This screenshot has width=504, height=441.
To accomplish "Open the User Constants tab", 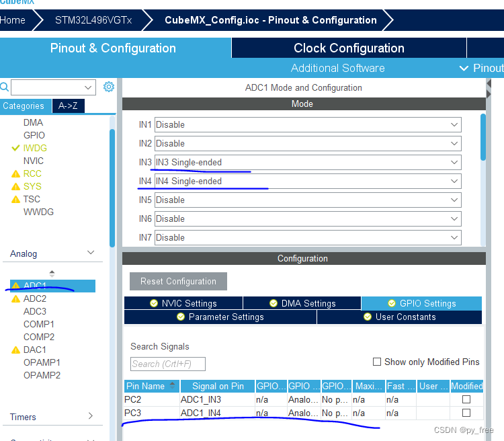I will [400, 317].
